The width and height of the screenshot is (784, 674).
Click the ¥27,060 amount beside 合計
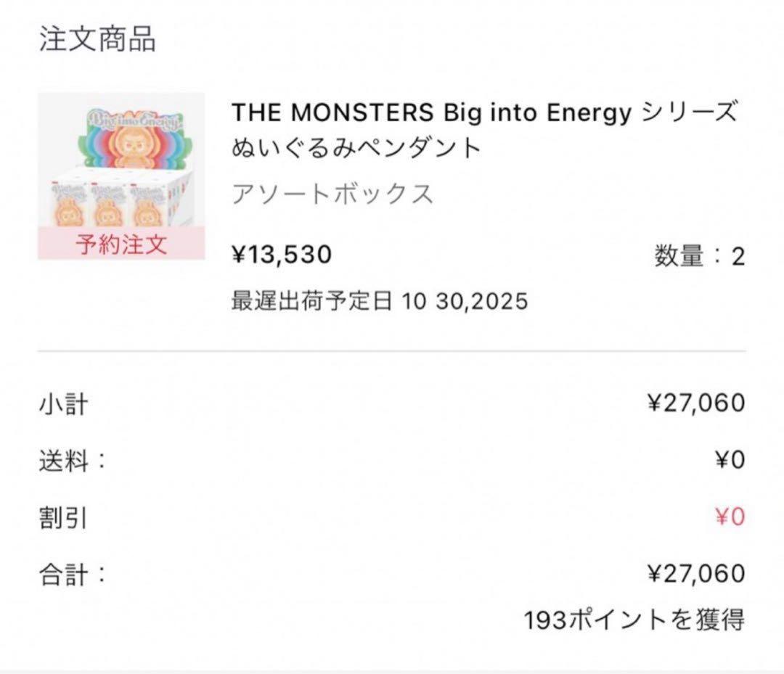pos(695,575)
